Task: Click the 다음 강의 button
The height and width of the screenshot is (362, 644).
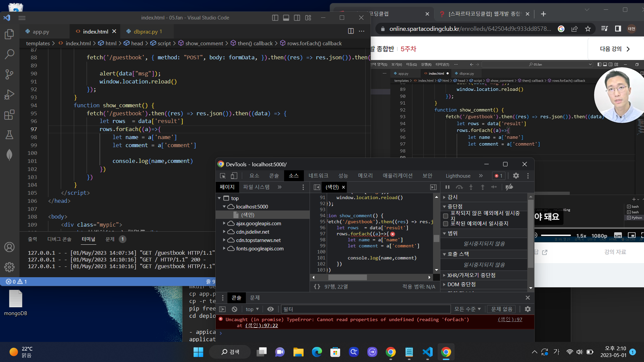Action: pyautogui.click(x=615, y=49)
